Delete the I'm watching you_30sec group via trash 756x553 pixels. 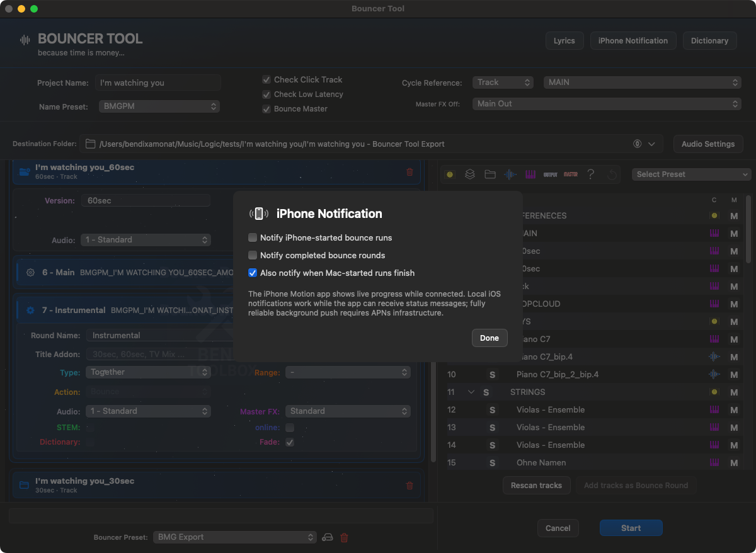tap(409, 485)
